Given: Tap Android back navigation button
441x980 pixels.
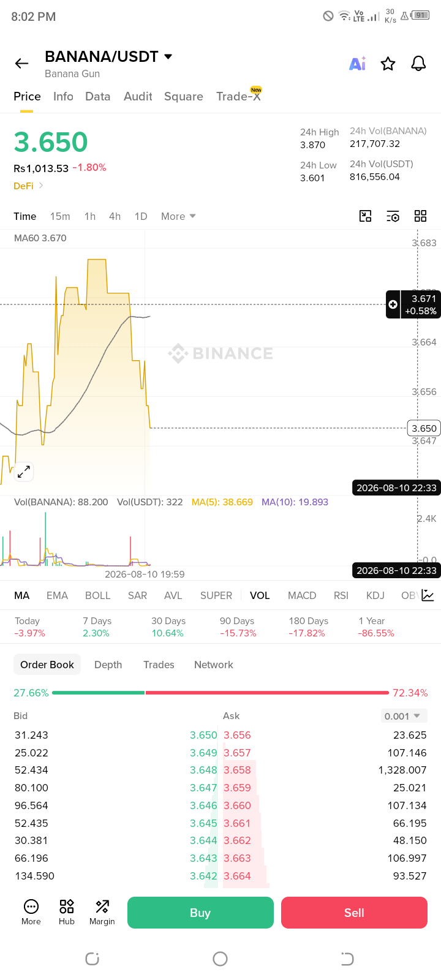Looking at the screenshot, I should [347, 959].
